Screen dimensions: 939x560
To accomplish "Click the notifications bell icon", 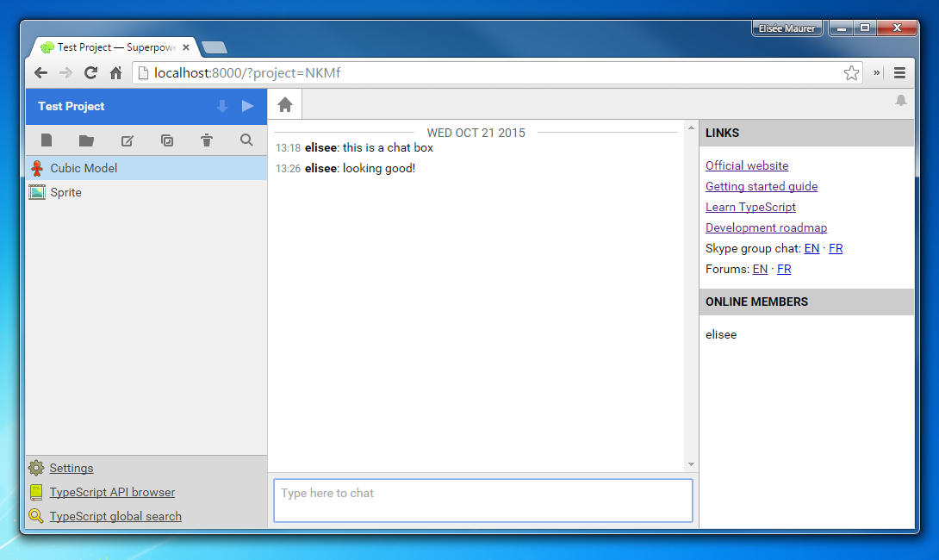I will [901, 101].
